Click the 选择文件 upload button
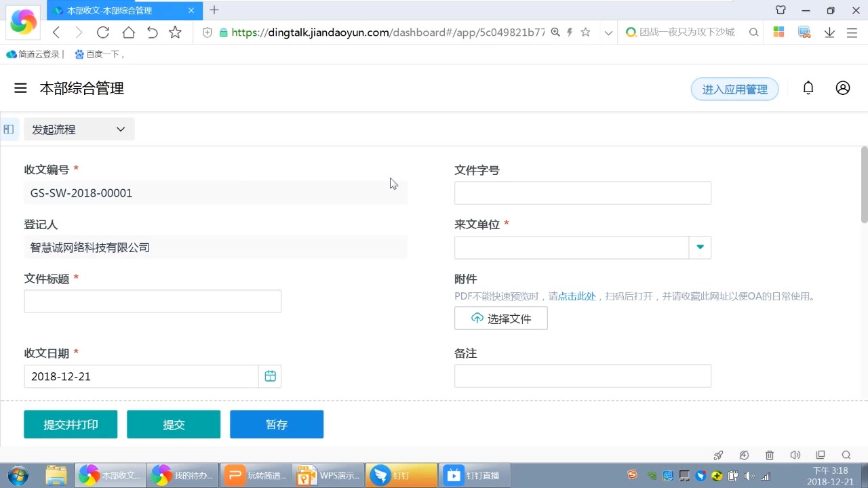 click(x=501, y=319)
